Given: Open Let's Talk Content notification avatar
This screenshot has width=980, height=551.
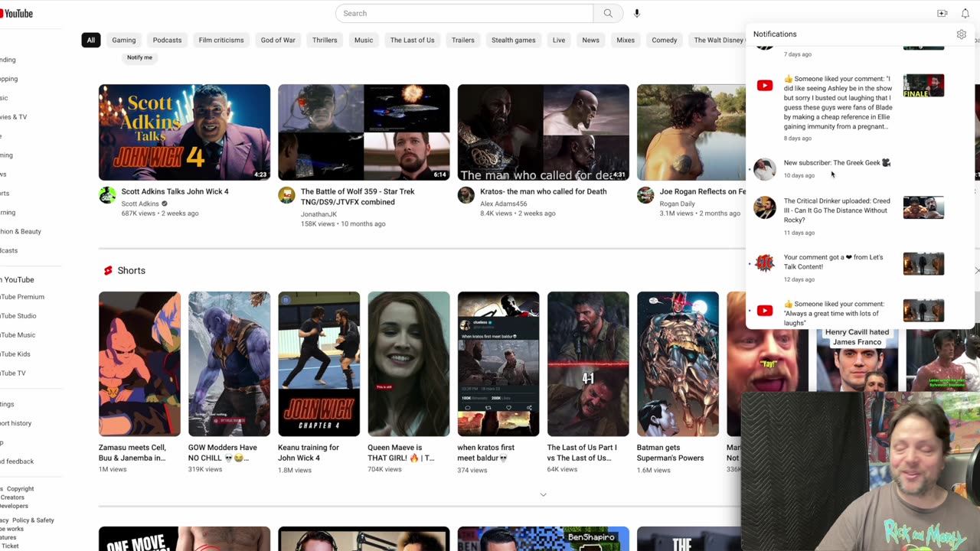Looking at the screenshot, I should point(765,263).
